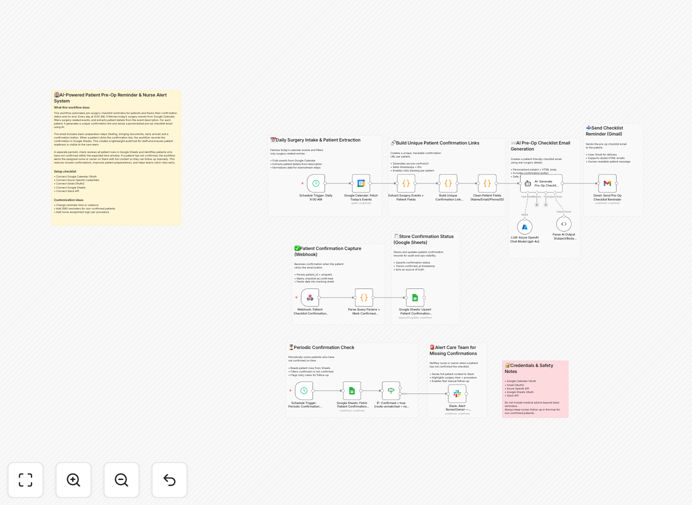The width and height of the screenshot is (692, 505).
Task: Open the Google Sheets Fetch Patient Confirmations node
Action: click(x=352, y=391)
